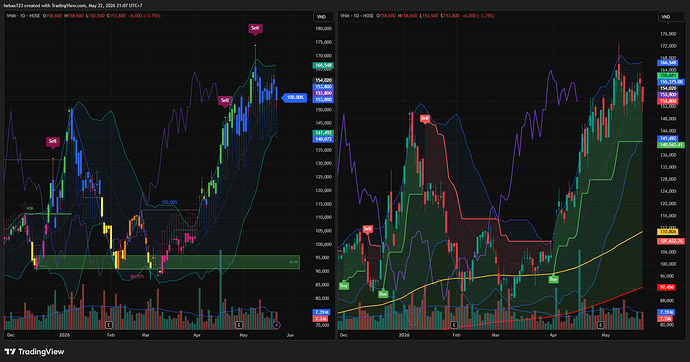Viewport: 690px width, 362px height.
Task: Click the blue 100.00% arrow tag on left chart
Action: [x=294, y=97]
